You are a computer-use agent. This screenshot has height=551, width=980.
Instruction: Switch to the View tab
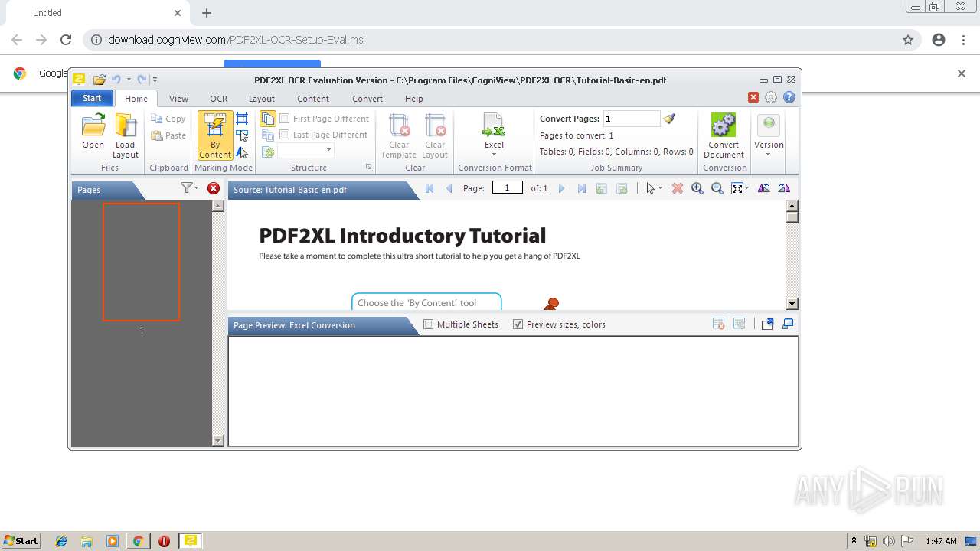click(x=178, y=99)
